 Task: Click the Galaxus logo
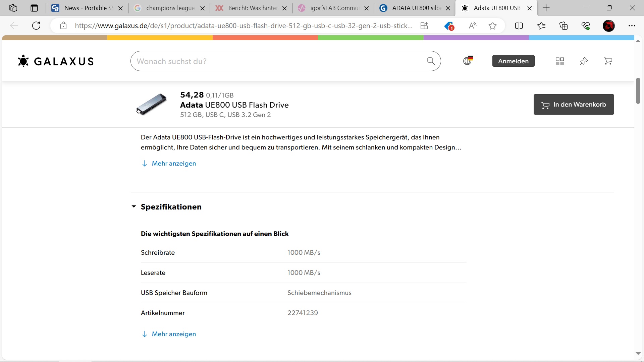(x=56, y=61)
